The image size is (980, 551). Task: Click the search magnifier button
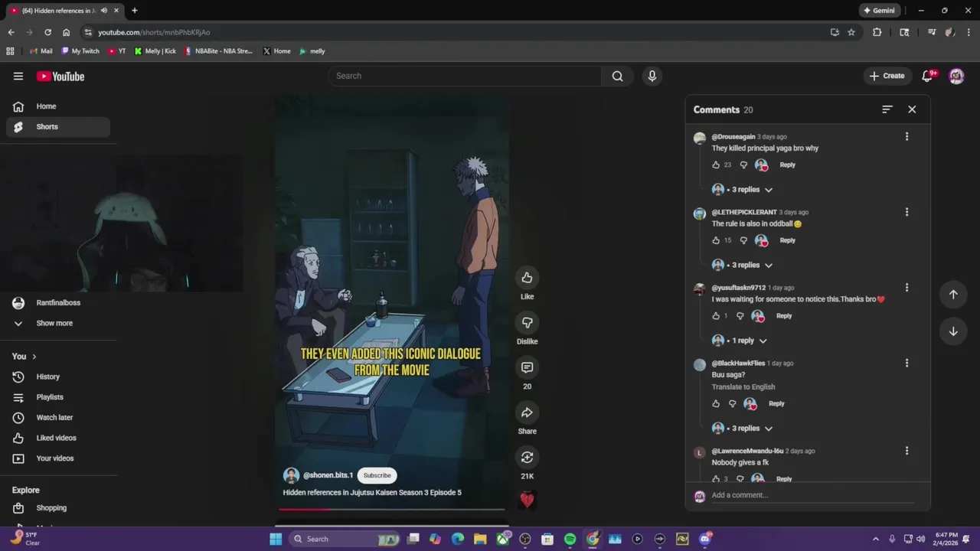tap(617, 76)
